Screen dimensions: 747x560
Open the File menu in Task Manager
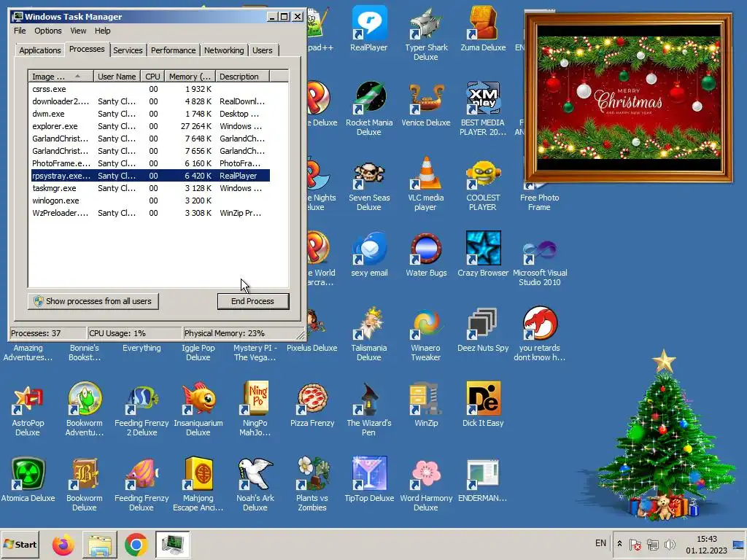pos(20,31)
